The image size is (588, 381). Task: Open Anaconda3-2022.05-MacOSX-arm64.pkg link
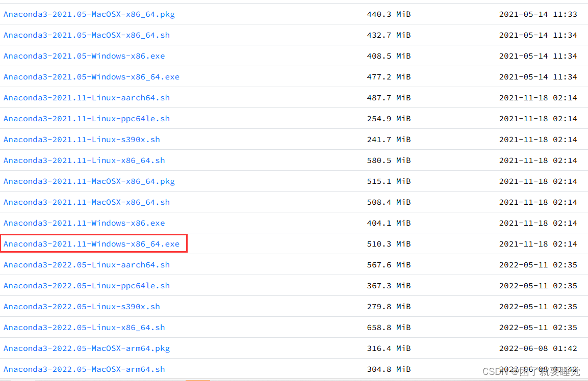tap(87, 348)
